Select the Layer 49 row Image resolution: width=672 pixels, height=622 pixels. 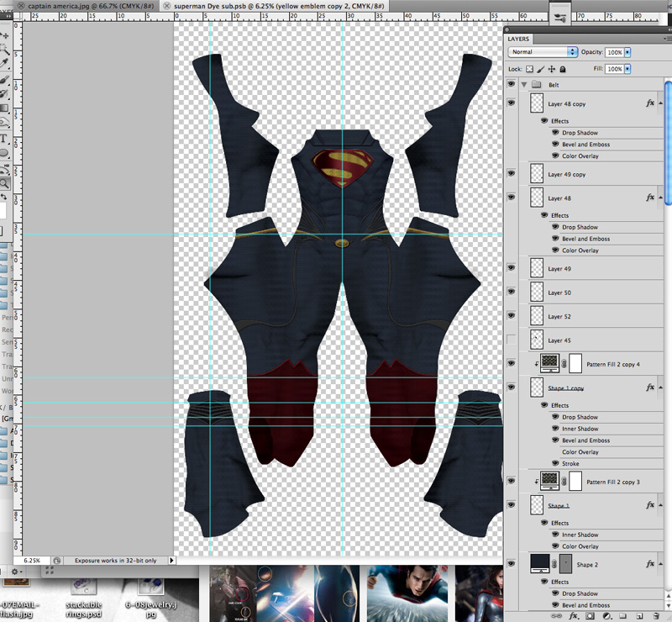(591, 268)
